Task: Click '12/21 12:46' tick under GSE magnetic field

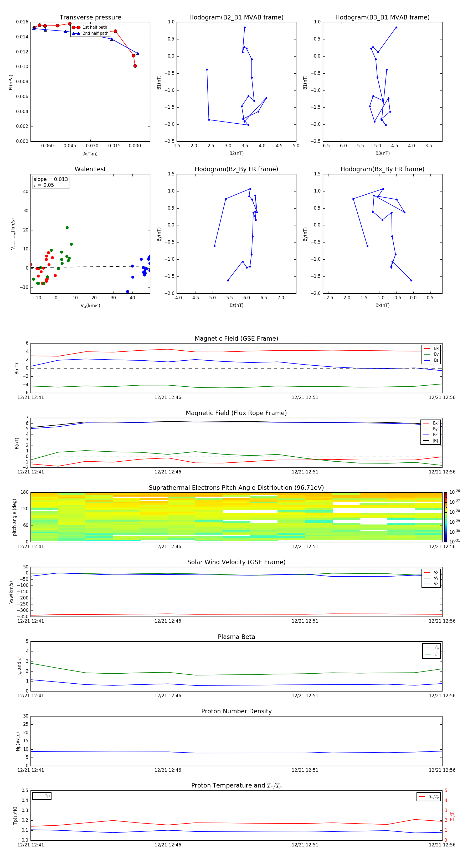Action: point(168,398)
